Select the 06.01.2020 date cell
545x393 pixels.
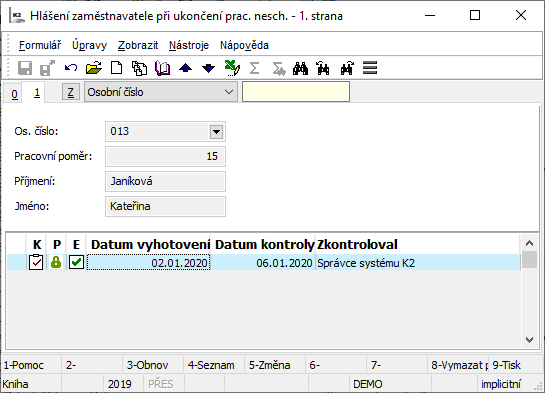[263, 263]
